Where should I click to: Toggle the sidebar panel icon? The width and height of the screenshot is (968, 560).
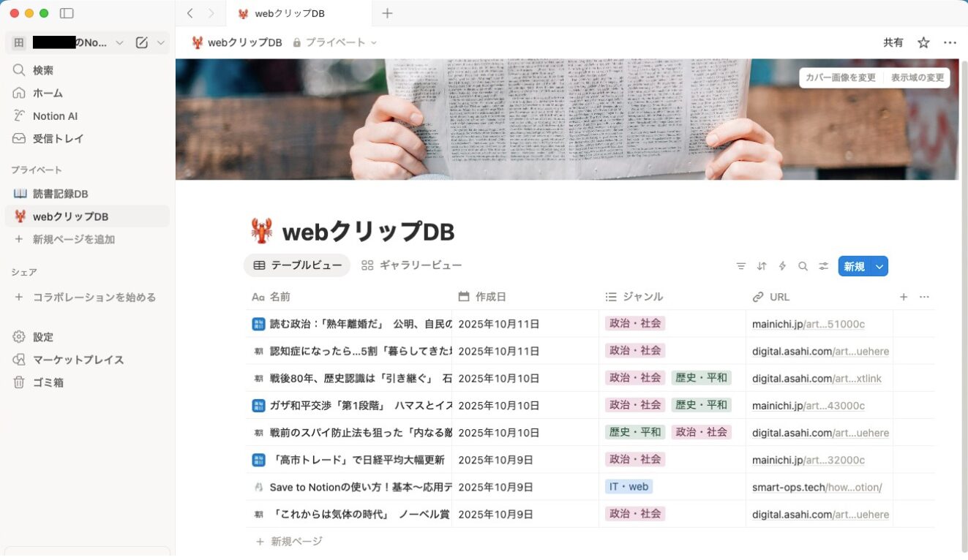click(x=67, y=13)
